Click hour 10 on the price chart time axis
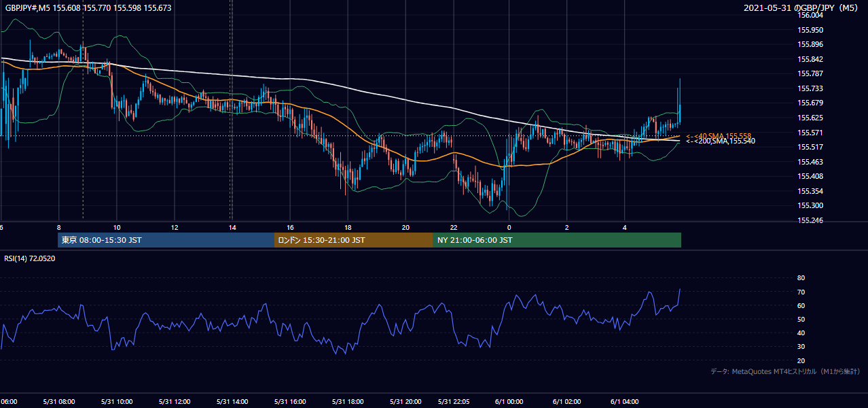This screenshot has width=868, height=408. (x=117, y=227)
